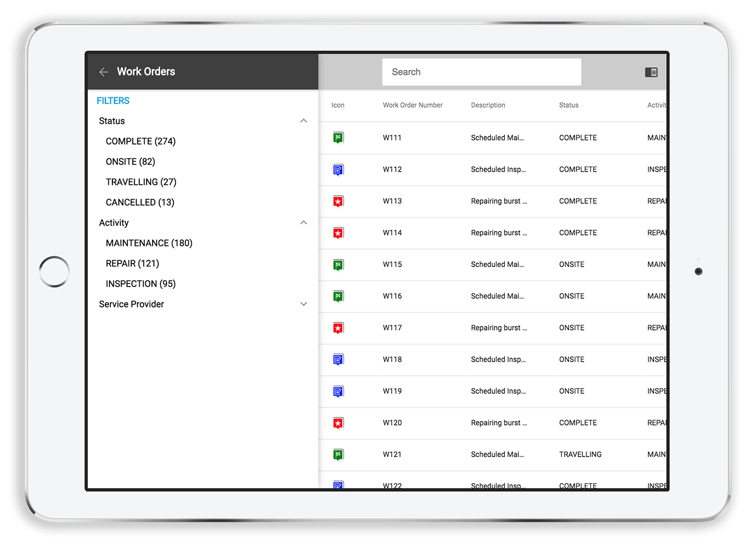Click the Work Orders title
The image size is (756, 544).
pyautogui.click(x=146, y=72)
